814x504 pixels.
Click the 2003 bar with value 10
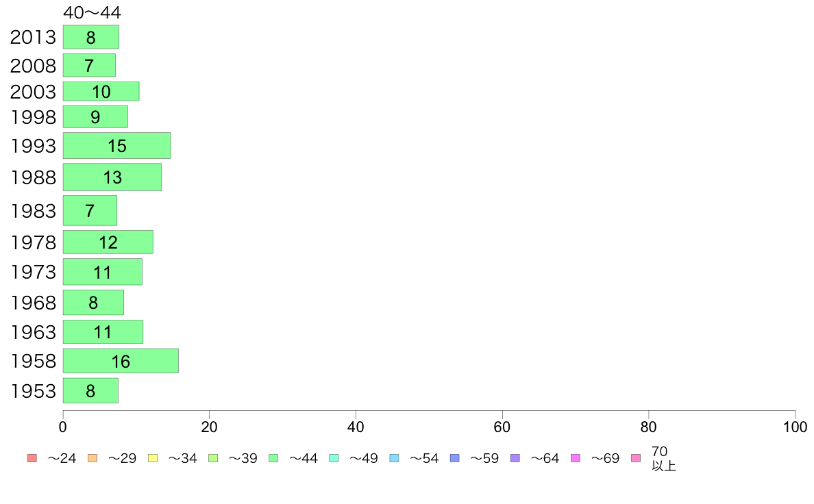(101, 91)
